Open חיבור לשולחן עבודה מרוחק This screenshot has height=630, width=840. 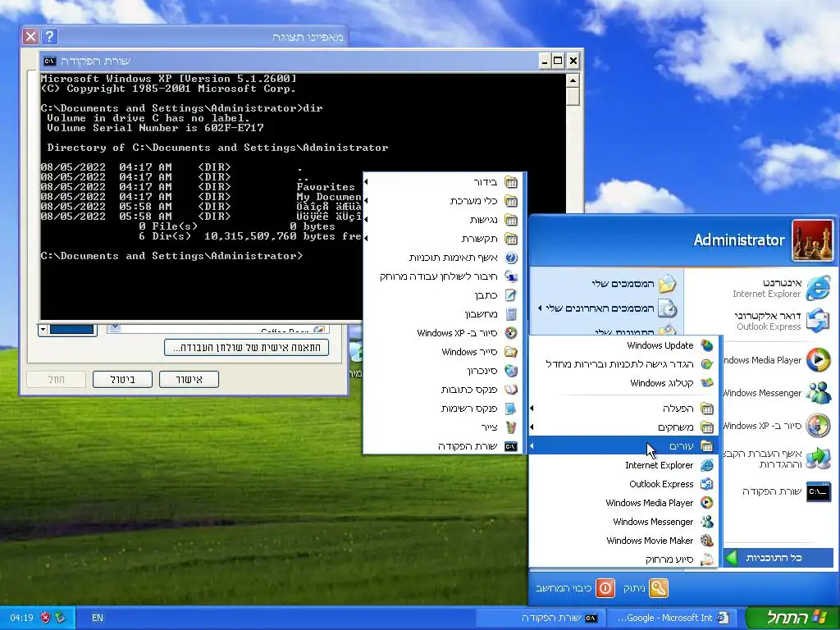(x=444, y=276)
